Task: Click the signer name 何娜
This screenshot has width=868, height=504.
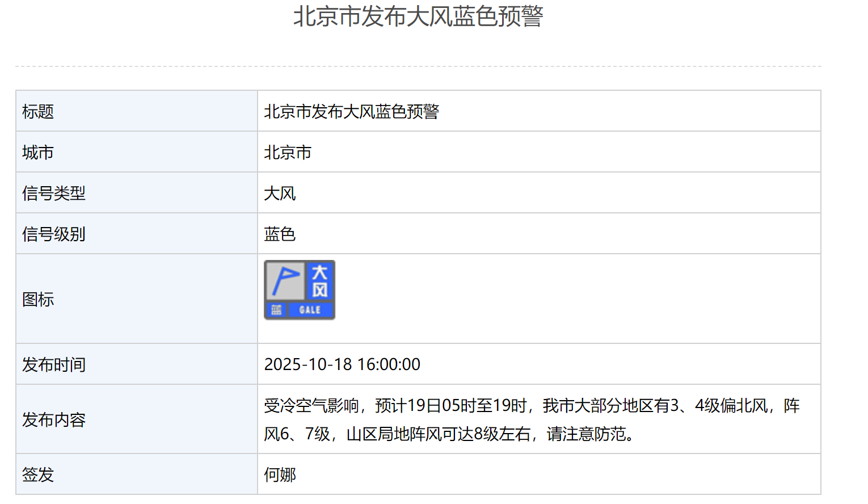Action: pos(280,474)
